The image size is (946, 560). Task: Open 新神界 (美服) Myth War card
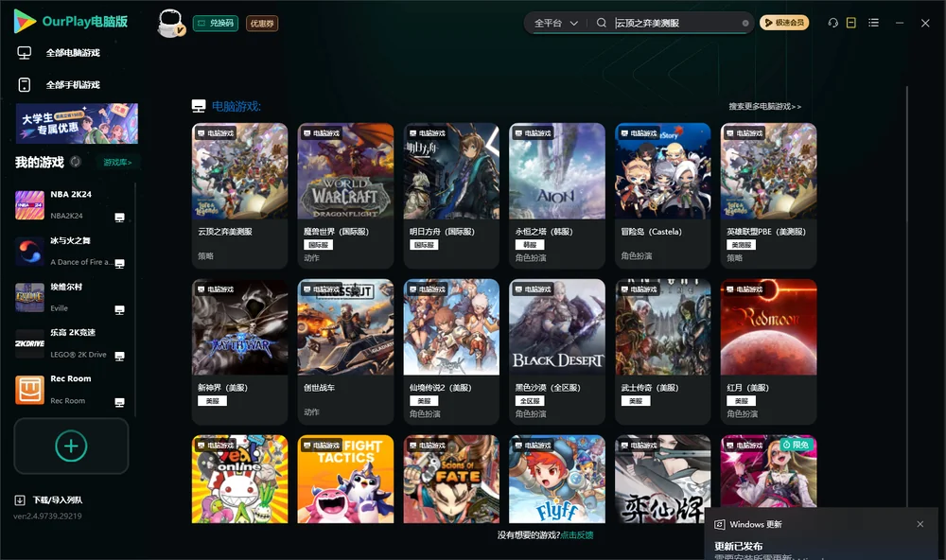(239, 352)
